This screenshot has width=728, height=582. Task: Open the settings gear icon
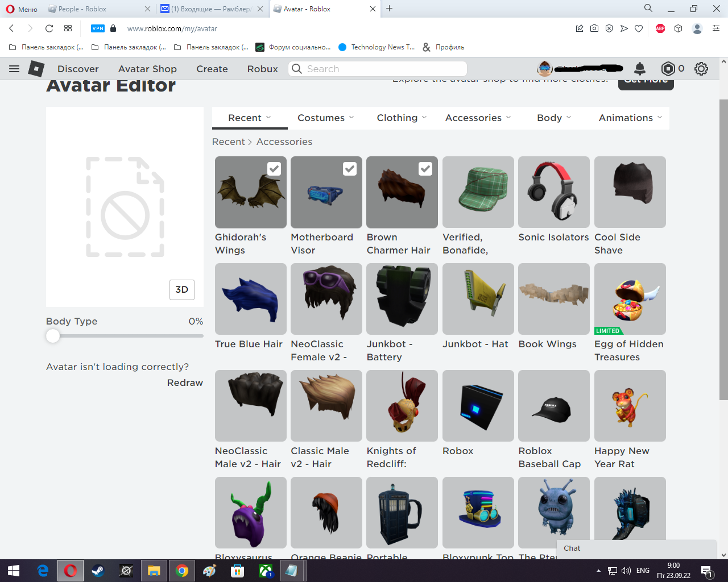click(x=701, y=69)
